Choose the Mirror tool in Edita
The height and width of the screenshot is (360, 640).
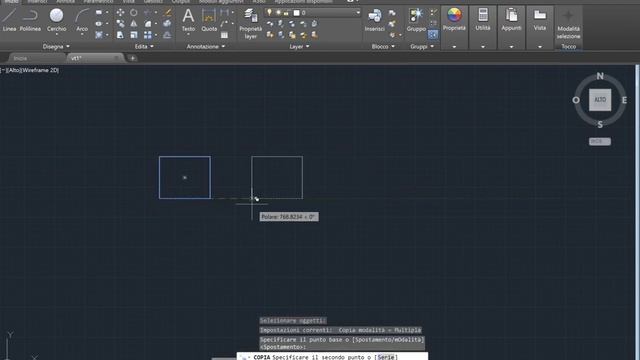coord(133,24)
